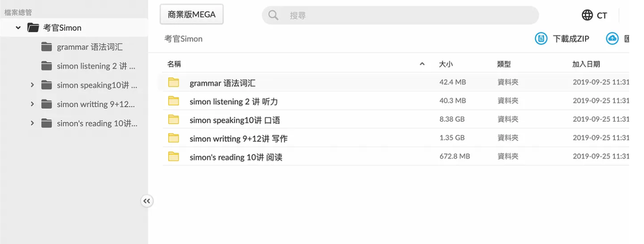Click the 42.4 MB size cell

click(453, 82)
